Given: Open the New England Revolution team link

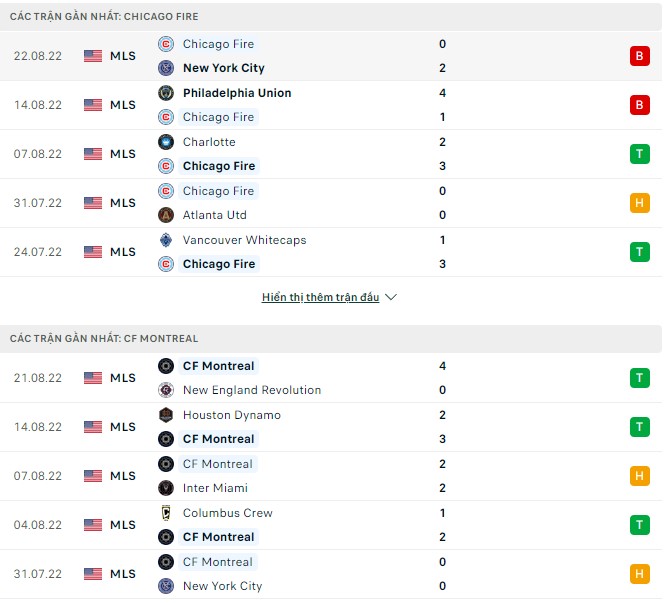Looking at the screenshot, I should [252, 390].
